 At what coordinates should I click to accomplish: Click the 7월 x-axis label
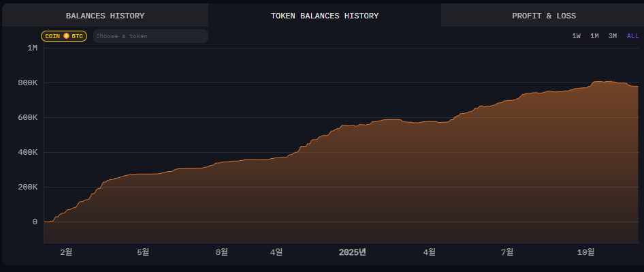(x=507, y=252)
